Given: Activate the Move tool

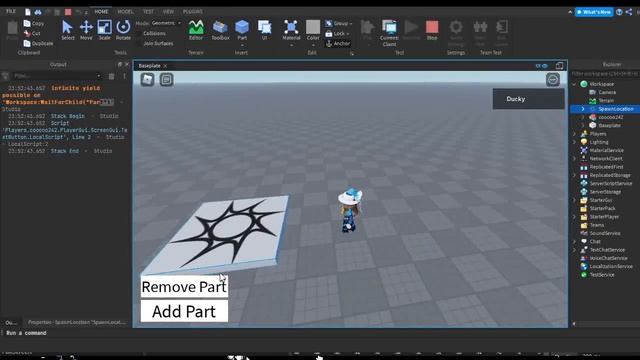Looking at the screenshot, I should pos(86,30).
